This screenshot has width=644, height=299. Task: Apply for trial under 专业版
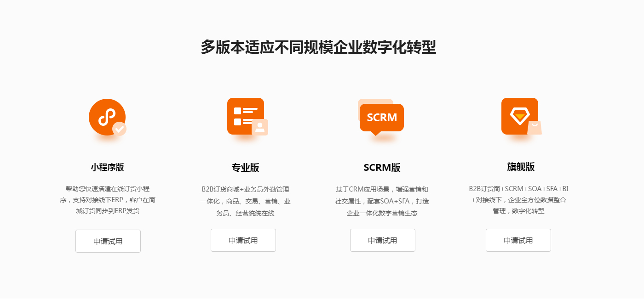pyautogui.click(x=243, y=240)
